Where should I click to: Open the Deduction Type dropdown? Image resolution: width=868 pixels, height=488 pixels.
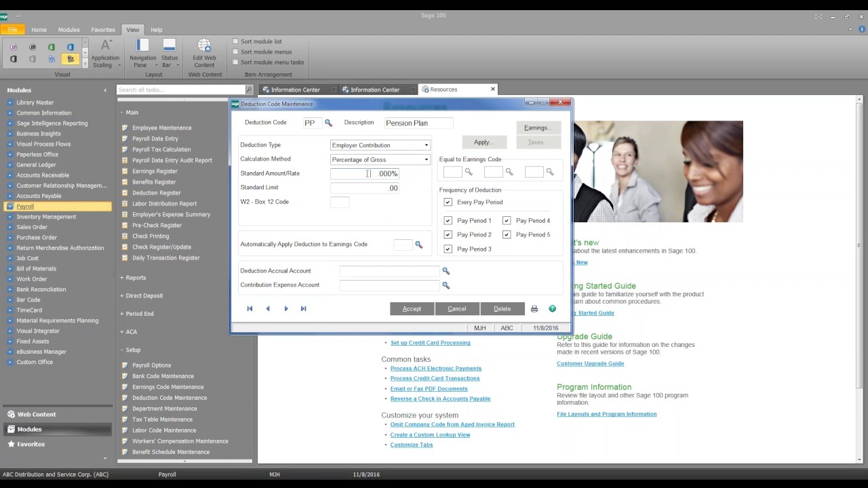coord(426,145)
